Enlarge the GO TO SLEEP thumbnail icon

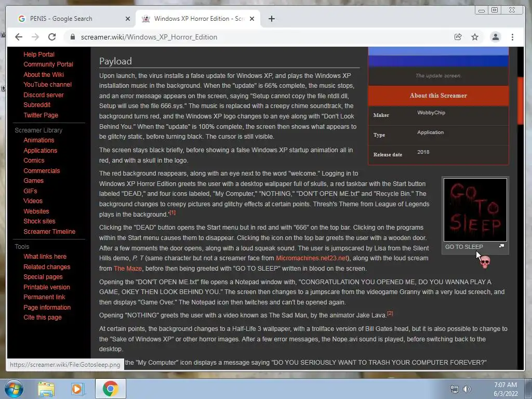[x=501, y=246]
